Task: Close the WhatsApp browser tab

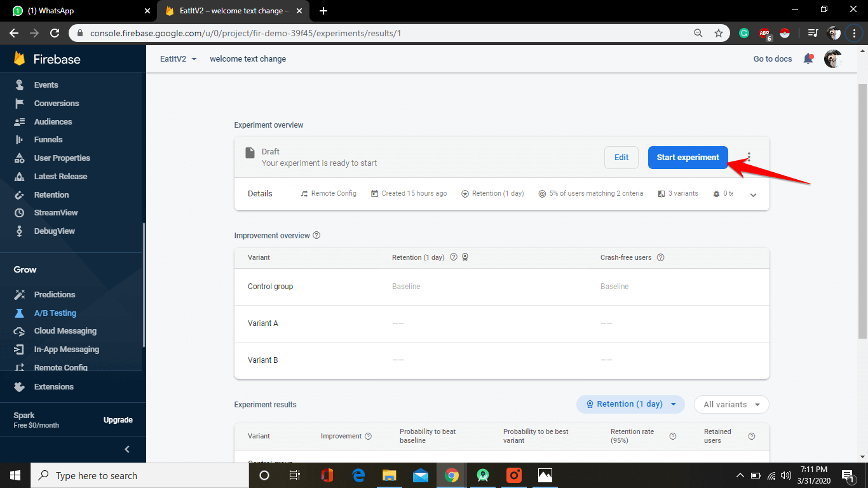Action: [147, 11]
